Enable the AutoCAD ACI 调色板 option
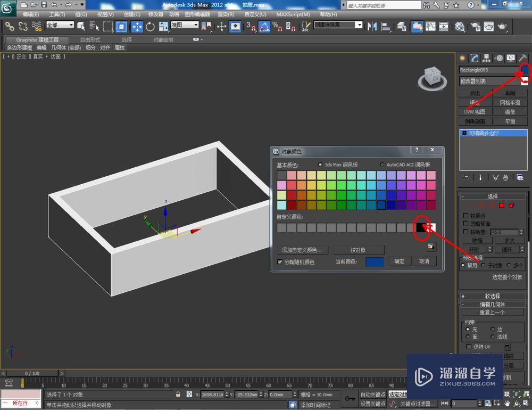532x410 pixels. 381,165
